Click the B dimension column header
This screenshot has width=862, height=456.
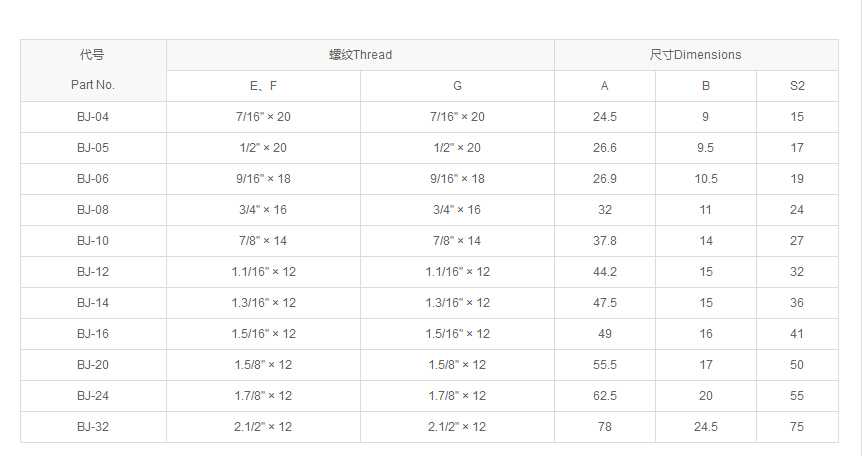(x=706, y=86)
